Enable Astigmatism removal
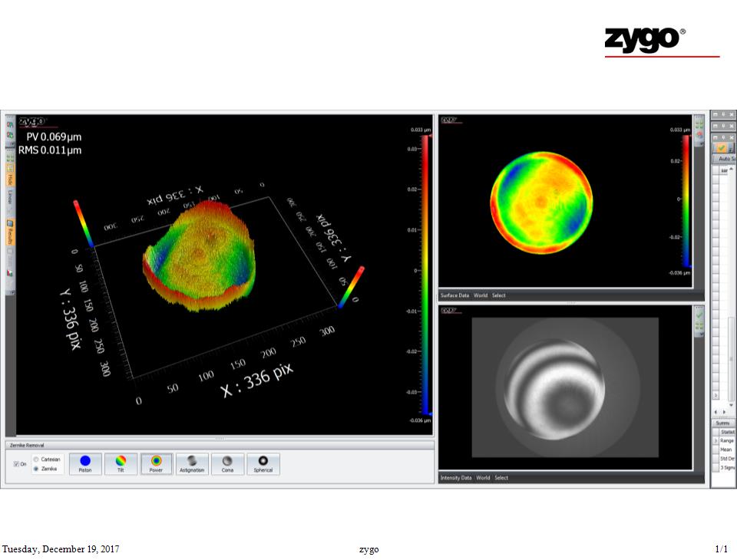The image size is (737, 560). pyautogui.click(x=191, y=464)
